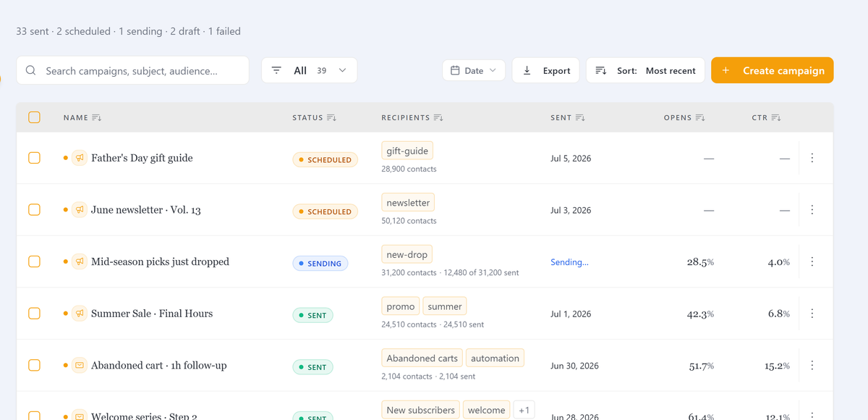Open more options for June newsletter row

[x=812, y=210]
